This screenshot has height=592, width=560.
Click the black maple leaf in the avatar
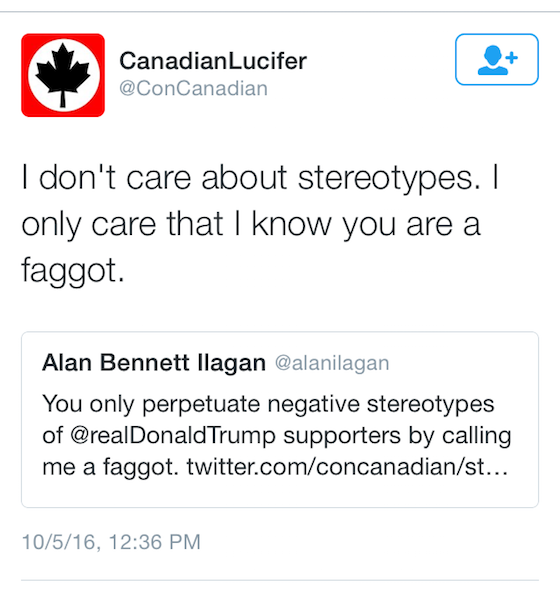[x=63, y=74]
